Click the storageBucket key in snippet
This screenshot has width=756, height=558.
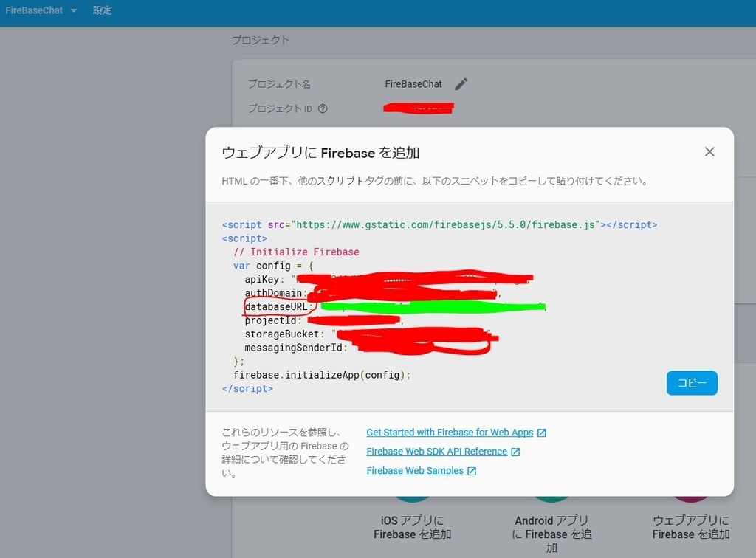click(x=281, y=334)
